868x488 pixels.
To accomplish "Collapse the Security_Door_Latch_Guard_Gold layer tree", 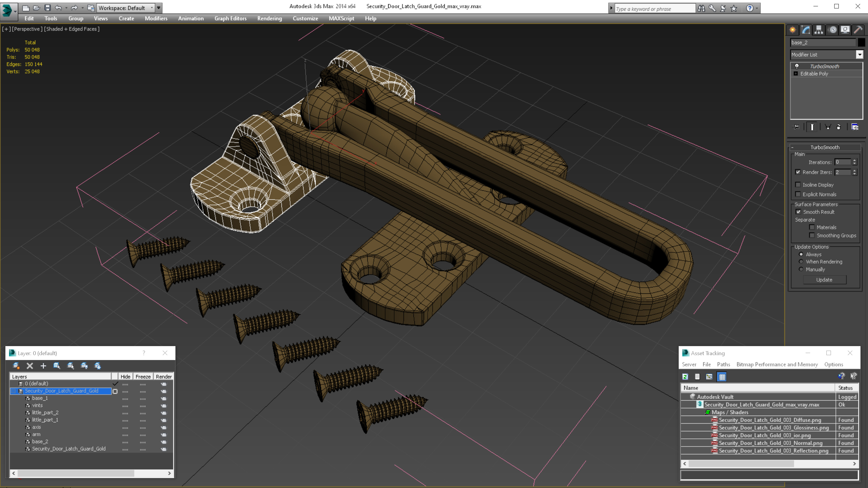I will (14, 391).
